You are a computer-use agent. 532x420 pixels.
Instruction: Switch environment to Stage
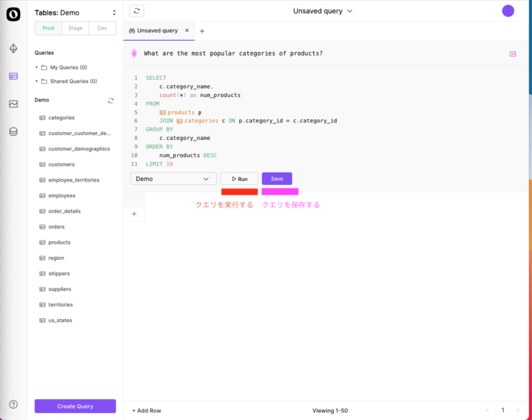[x=75, y=28]
